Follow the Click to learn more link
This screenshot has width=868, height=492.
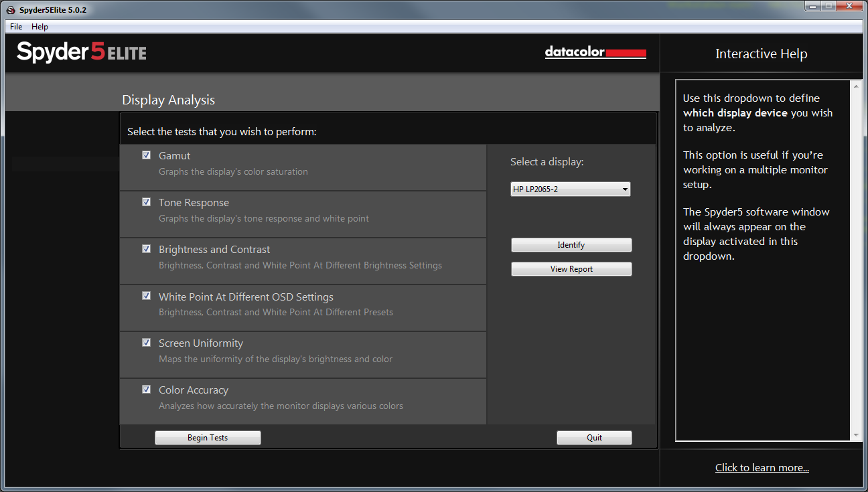coord(762,468)
